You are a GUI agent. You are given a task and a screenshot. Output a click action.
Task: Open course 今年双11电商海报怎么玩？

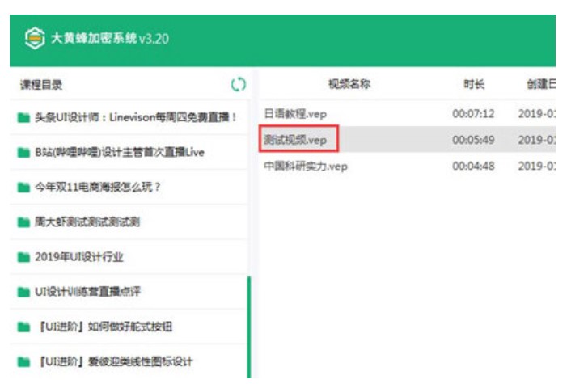click(98, 187)
